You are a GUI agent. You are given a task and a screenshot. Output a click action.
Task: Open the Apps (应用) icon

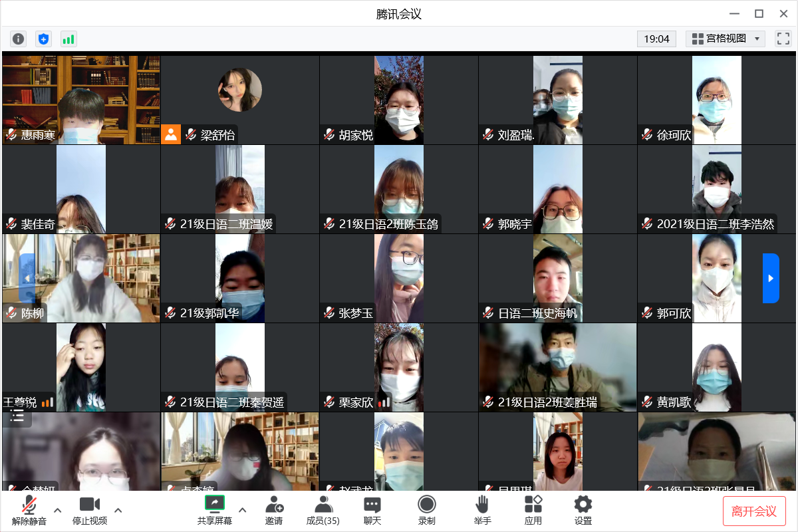pos(533,510)
